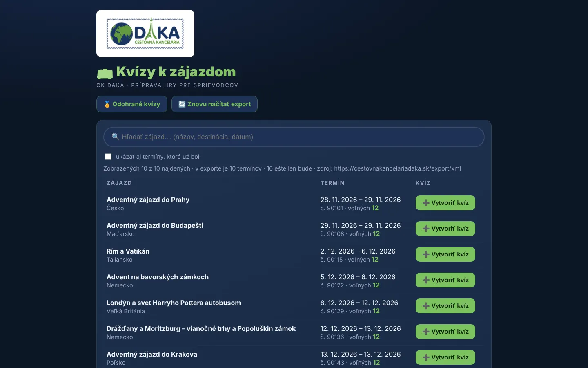588x368 pixels.
Task: Create quiz for Adventný zájazd do Budapešti
Action: coord(445,229)
